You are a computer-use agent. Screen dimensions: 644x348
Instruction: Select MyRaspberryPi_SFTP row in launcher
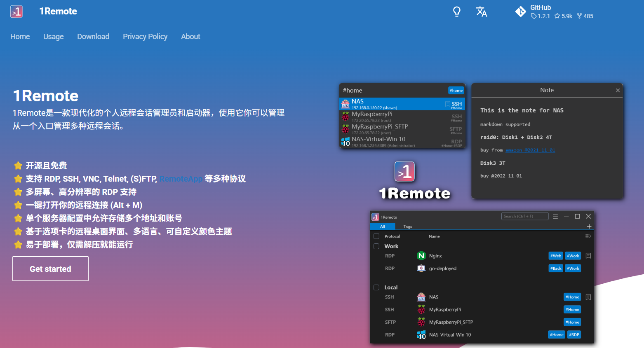click(402, 129)
